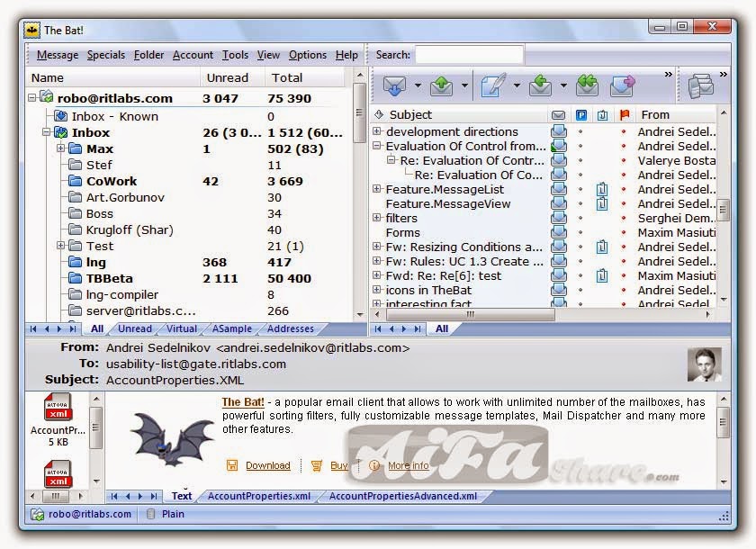
Task: Expand the Feature.MessageList thread
Action: click(377, 188)
